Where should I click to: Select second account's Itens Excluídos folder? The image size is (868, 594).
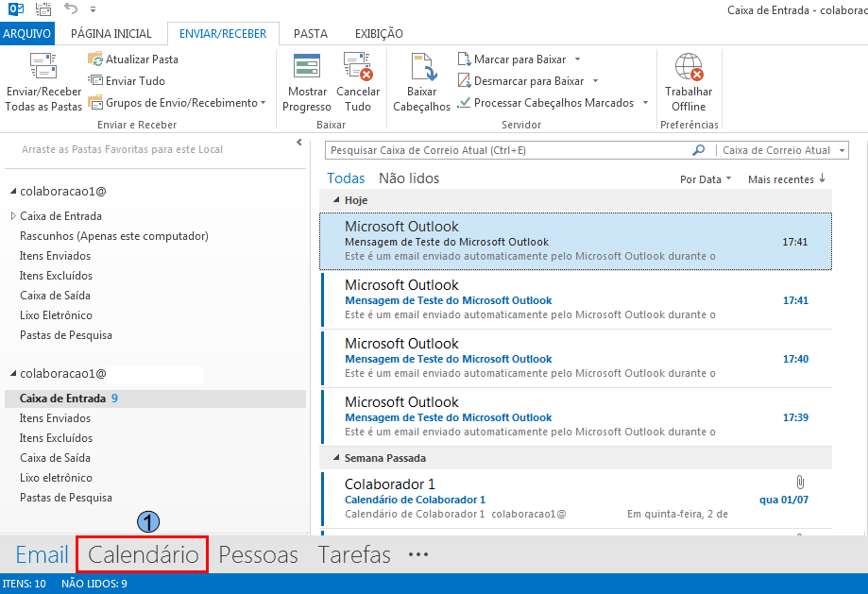pyautogui.click(x=56, y=438)
